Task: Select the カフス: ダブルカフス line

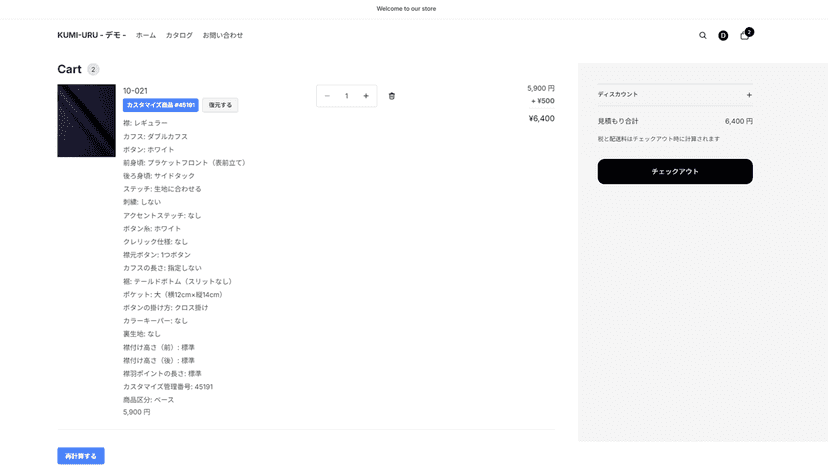Action: click(155, 136)
